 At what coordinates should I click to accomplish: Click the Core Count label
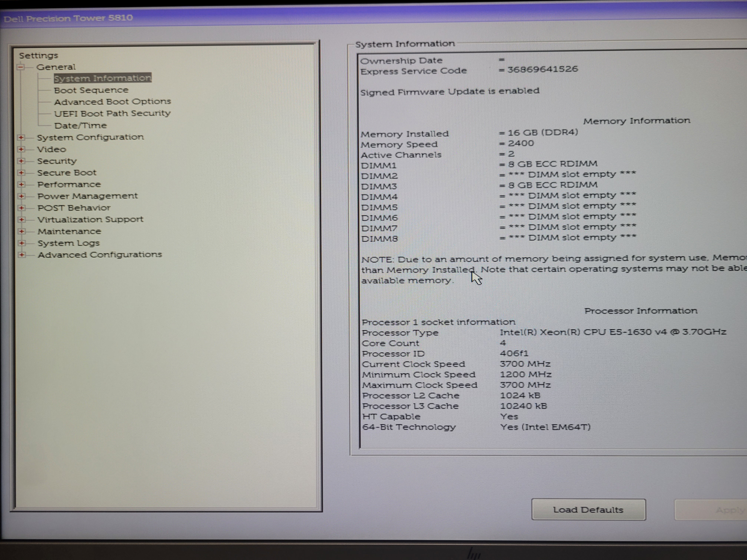[x=390, y=343]
